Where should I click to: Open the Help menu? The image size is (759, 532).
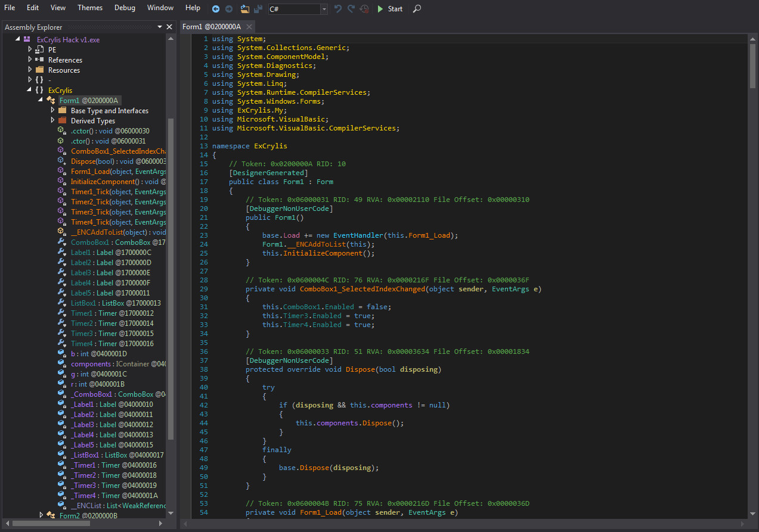click(x=193, y=8)
